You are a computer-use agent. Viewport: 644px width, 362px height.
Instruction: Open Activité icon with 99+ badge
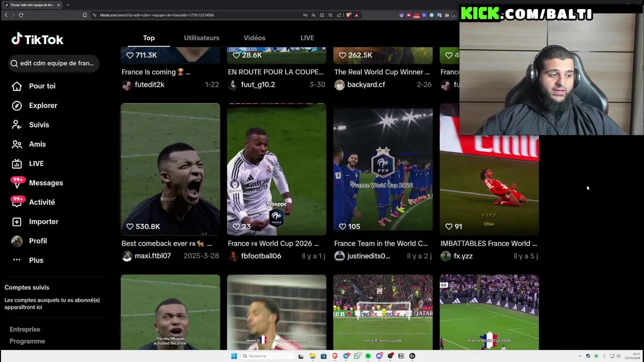coord(18,201)
